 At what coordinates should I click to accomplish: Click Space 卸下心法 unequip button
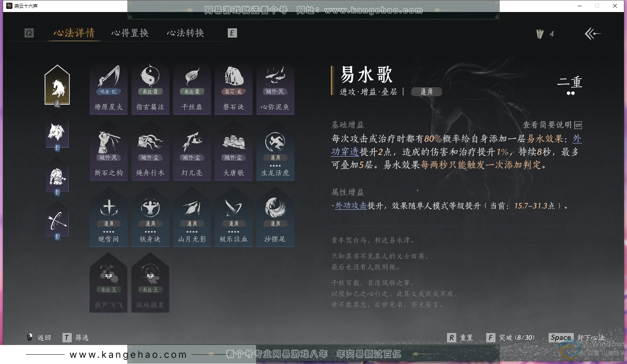577,338
